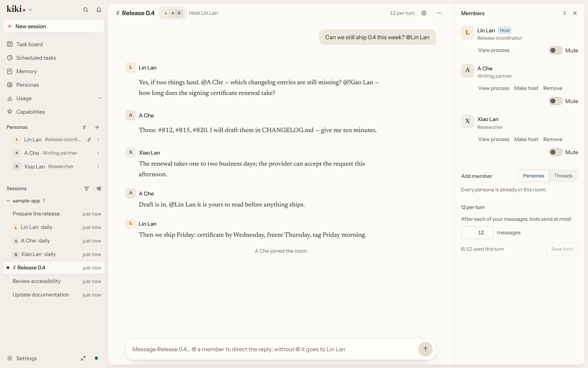
Task: Expand the A Che persona row chevron
Action: click(98, 153)
